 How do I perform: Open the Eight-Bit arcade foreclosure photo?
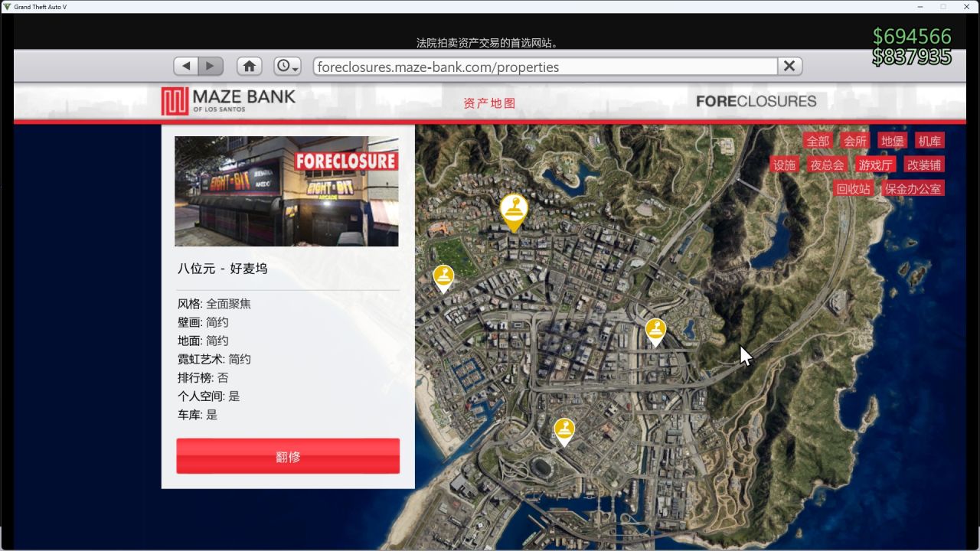point(286,191)
